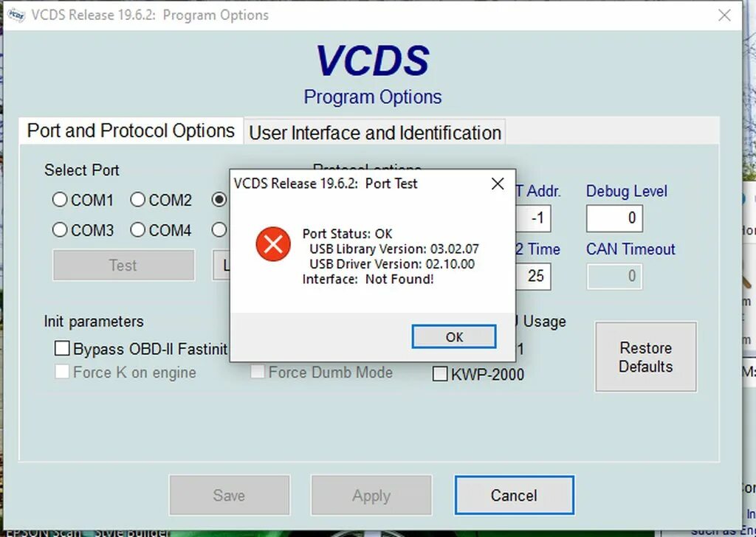Toggle Force Dumb Mode checkbox
This screenshot has width=756, height=537.
[258, 372]
